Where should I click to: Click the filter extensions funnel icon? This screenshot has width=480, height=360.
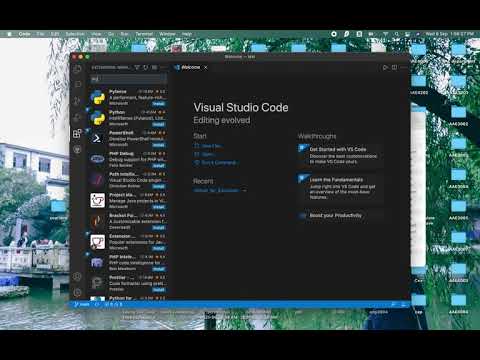(x=137, y=67)
